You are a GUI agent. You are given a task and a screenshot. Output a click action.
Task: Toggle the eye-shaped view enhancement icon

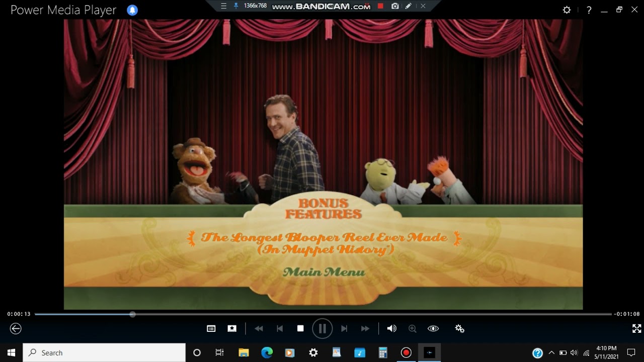[x=433, y=328]
